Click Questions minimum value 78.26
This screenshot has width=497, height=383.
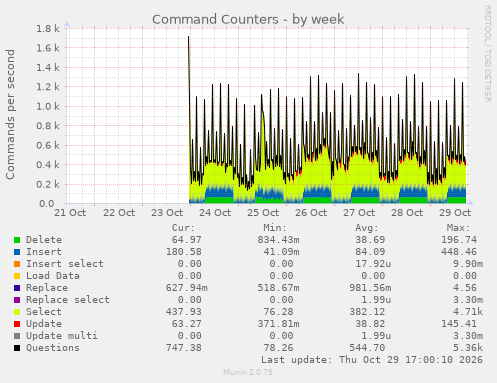(278, 348)
